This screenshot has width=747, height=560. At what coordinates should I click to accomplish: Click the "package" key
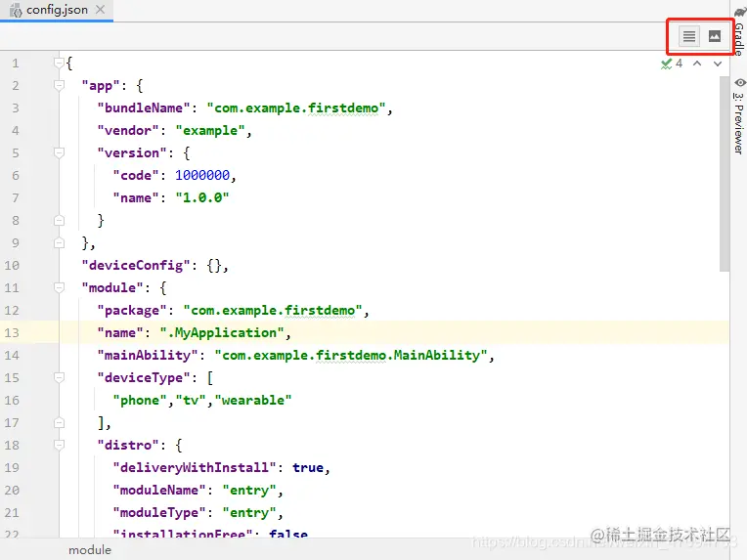[x=132, y=311]
